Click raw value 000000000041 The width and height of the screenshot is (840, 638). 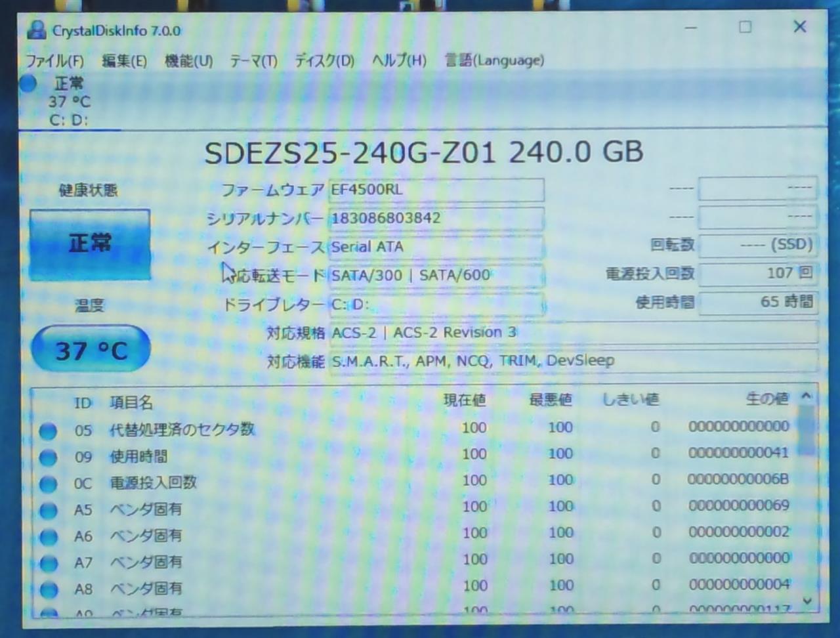[738, 453]
